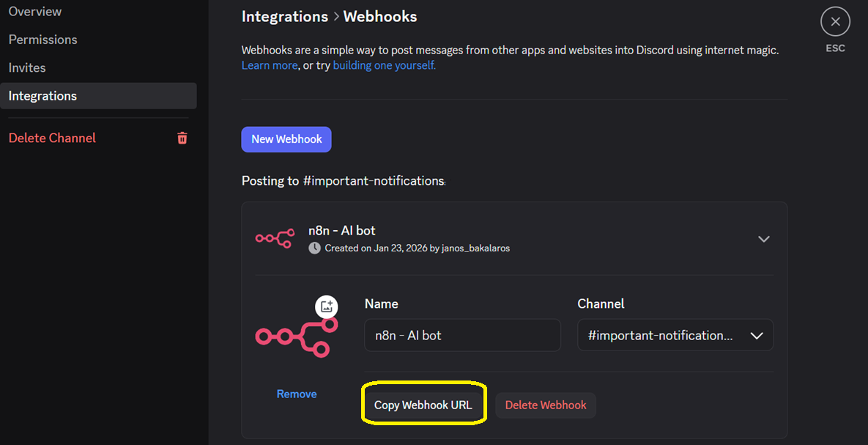Open the Channel dropdown for the webhook
The width and height of the screenshot is (868, 445).
tap(675, 335)
